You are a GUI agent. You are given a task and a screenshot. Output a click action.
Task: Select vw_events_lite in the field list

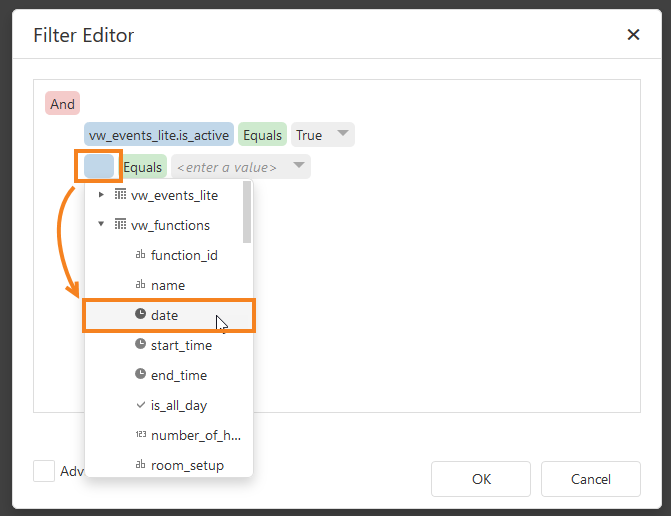pyautogui.click(x=175, y=196)
